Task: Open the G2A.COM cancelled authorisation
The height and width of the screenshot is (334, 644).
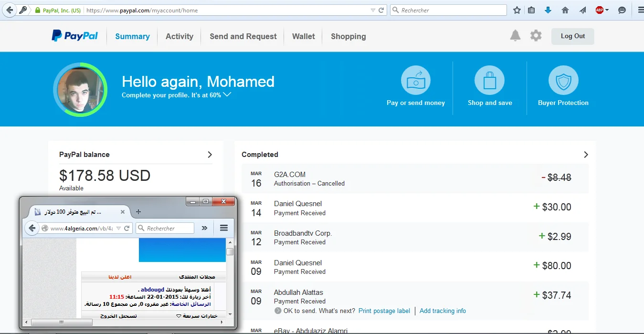Action: coord(415,178)
